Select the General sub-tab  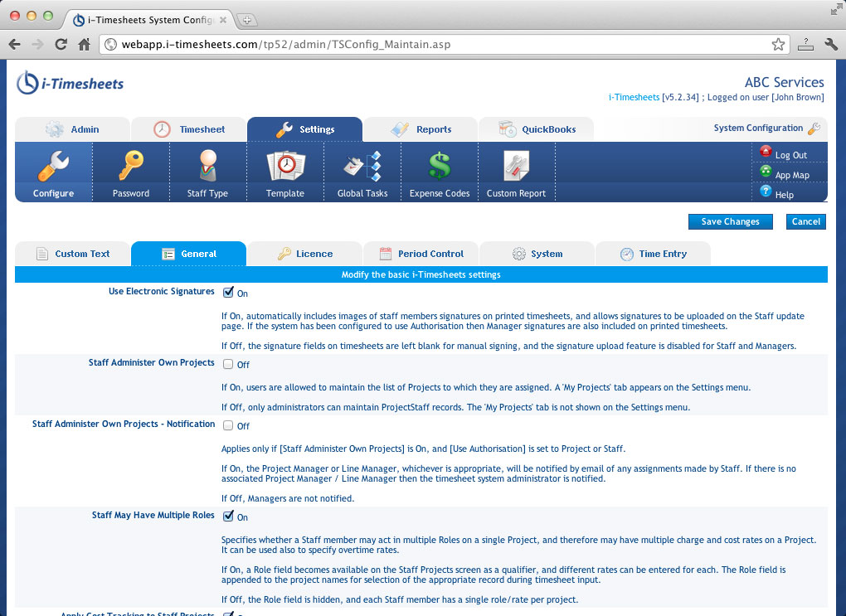tap(189, 254)
